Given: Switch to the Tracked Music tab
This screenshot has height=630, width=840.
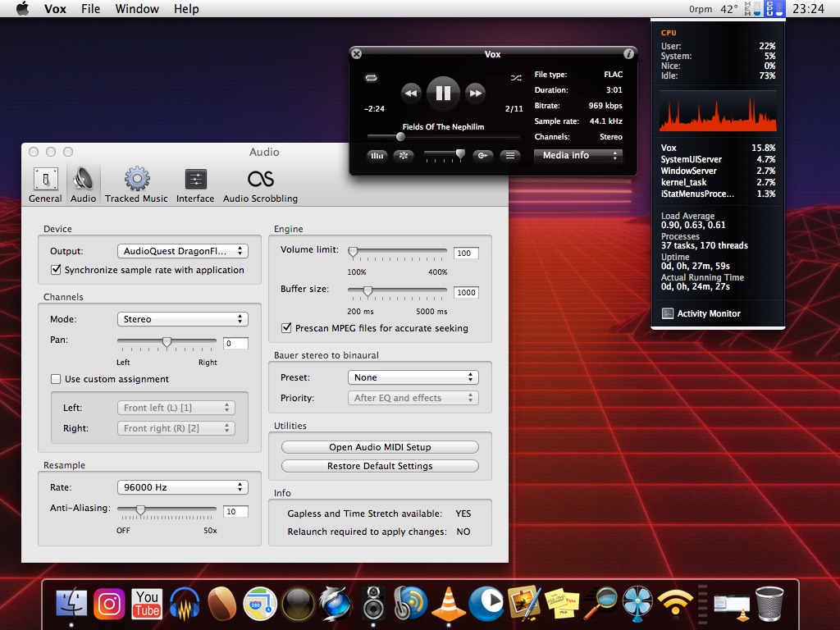Looking at the screenshot, I should 136,185.
